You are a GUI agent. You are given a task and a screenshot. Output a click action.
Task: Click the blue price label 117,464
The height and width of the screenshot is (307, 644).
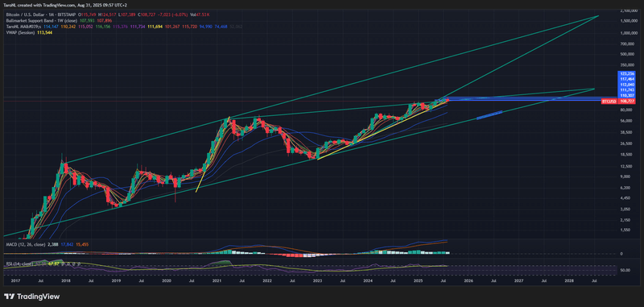627,79
